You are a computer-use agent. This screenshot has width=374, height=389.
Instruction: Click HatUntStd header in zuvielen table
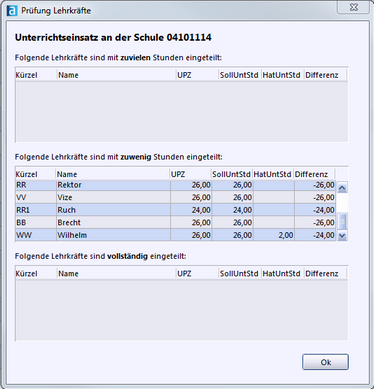(282, 75)
